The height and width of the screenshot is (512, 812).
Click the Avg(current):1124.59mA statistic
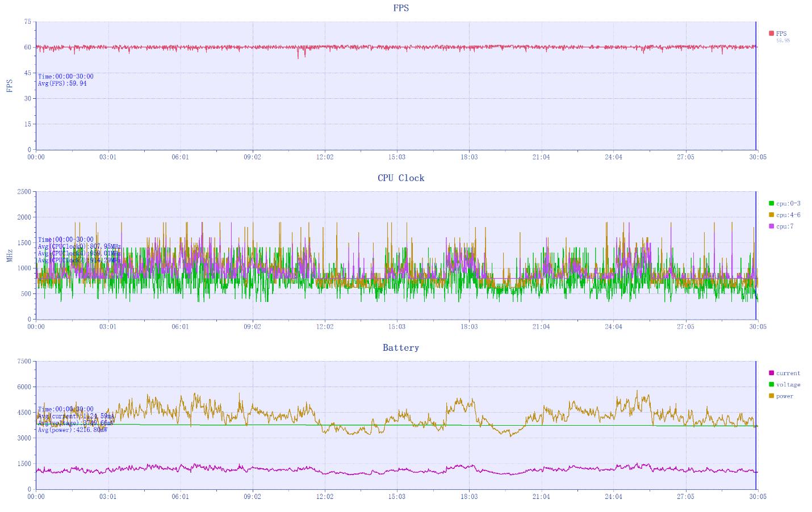(x=76, y=416)
